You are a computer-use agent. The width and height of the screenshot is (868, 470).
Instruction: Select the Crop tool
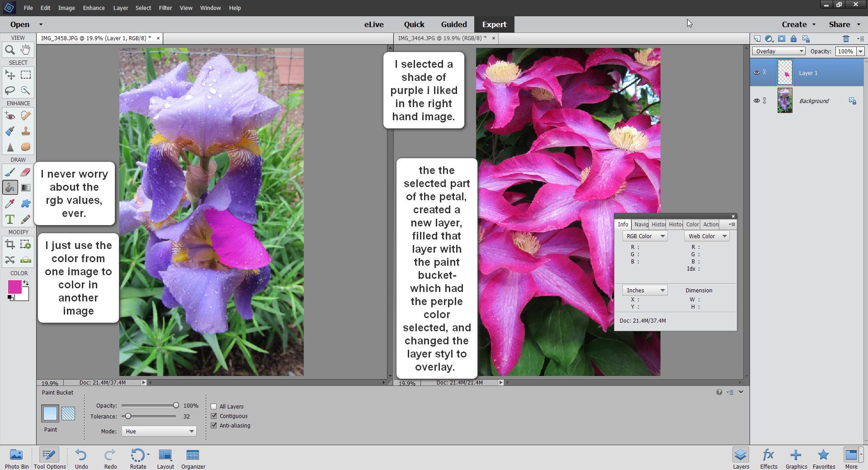click(x=10, y=244)
